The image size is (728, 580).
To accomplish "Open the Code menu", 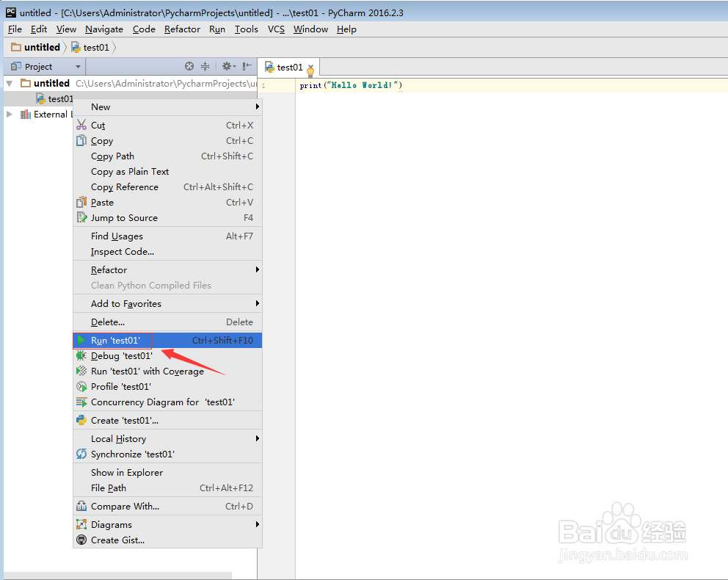I will click(x=144, y=29).
